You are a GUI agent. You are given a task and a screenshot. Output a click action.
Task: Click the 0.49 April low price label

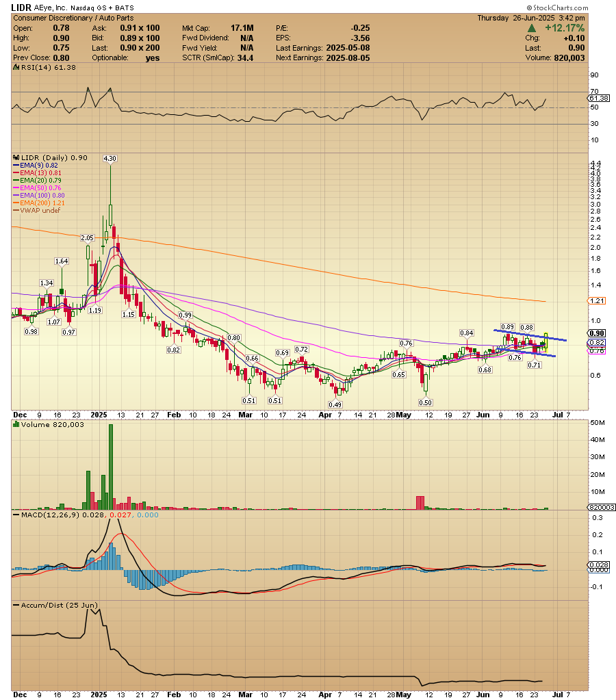(x=335, y=404)
